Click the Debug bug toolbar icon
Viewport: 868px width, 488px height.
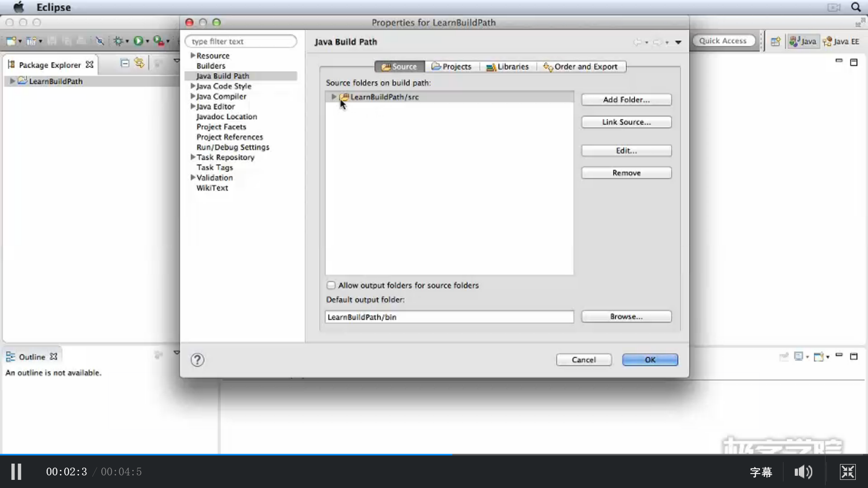(x=118, y=41)
